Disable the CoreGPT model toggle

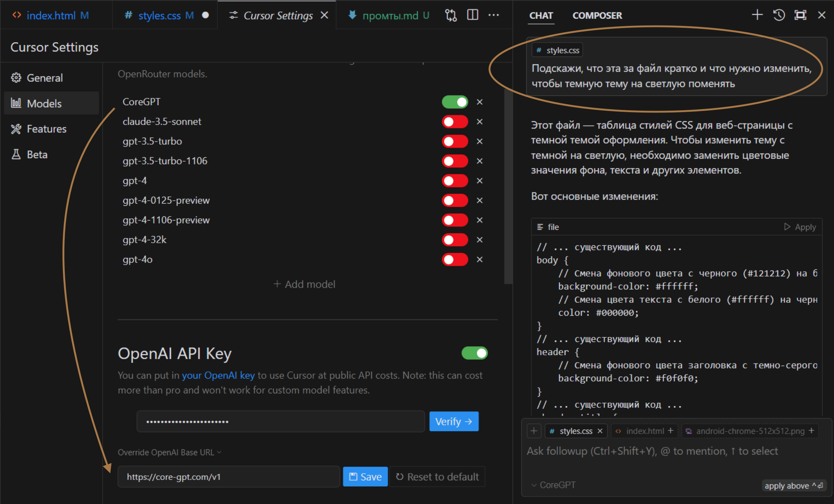tap(455, 102)
